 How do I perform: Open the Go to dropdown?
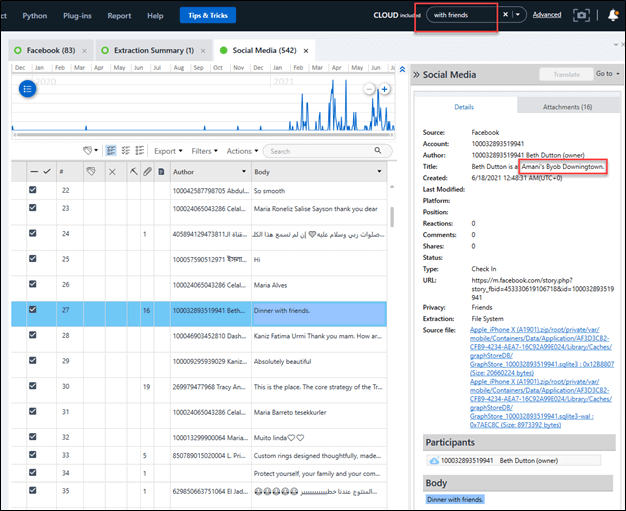604,74
